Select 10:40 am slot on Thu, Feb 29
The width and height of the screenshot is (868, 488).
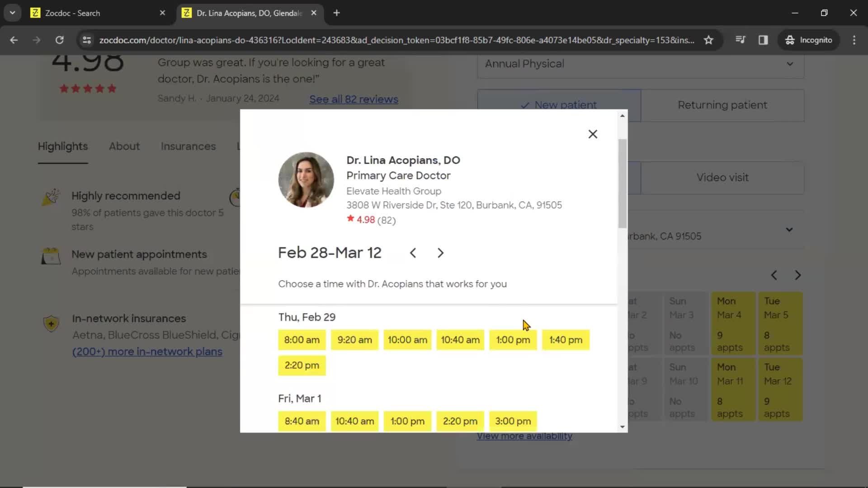click(x=460, y=340)
